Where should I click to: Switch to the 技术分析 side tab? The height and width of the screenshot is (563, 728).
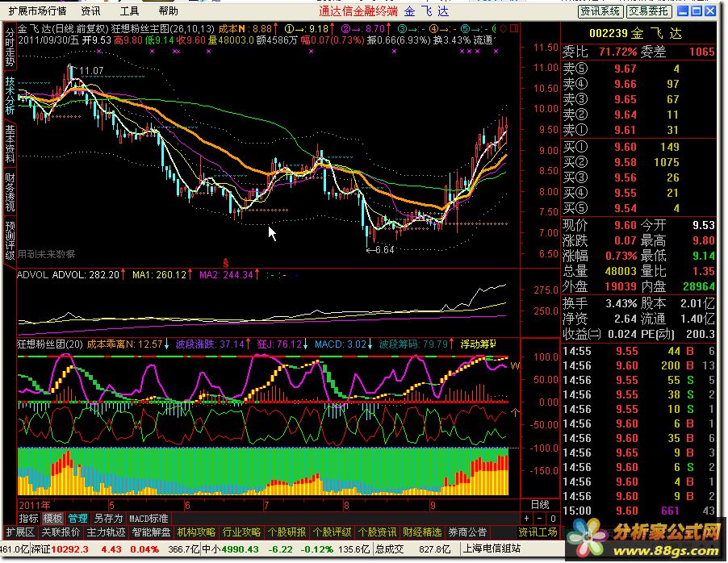click(10, 96)
